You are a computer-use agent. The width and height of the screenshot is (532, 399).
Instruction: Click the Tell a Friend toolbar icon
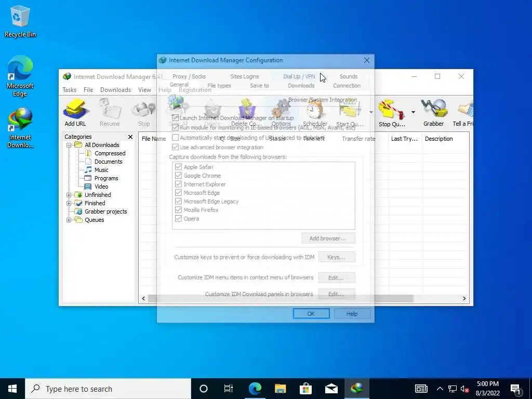tap(463, 113)
